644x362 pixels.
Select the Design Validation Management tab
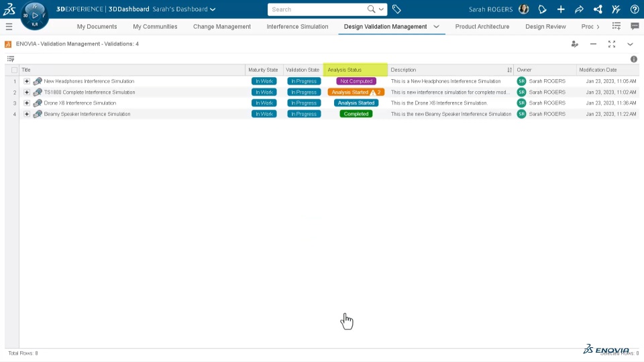click(385, 27)
